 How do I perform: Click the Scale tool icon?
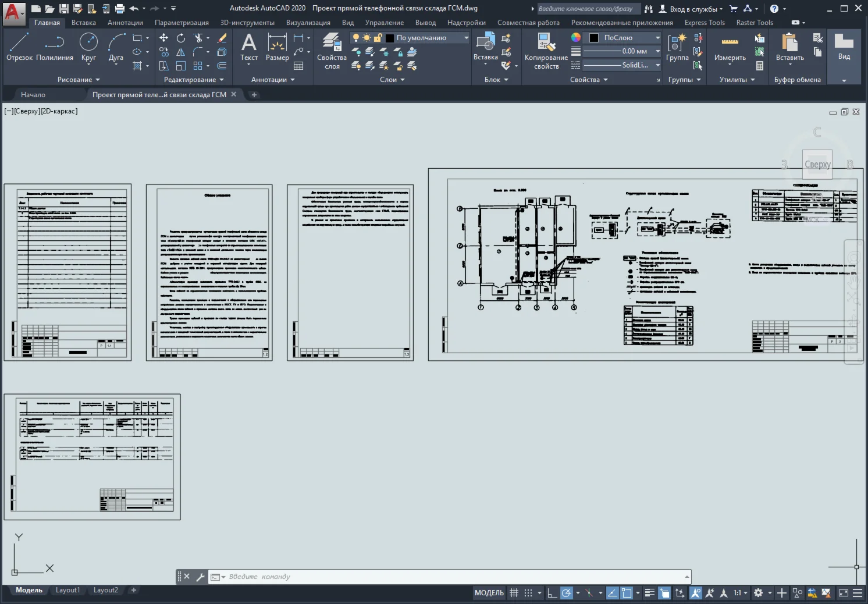point(181,66)
